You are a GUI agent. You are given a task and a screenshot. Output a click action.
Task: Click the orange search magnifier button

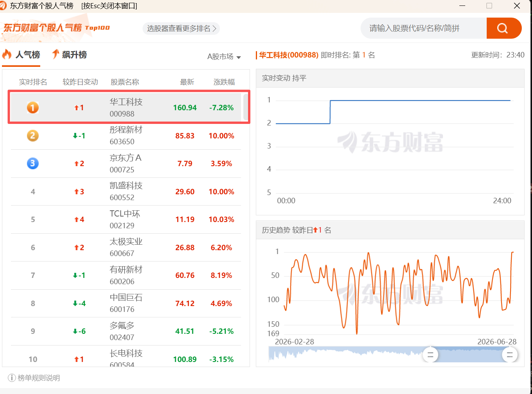click(x=504, y=28)
